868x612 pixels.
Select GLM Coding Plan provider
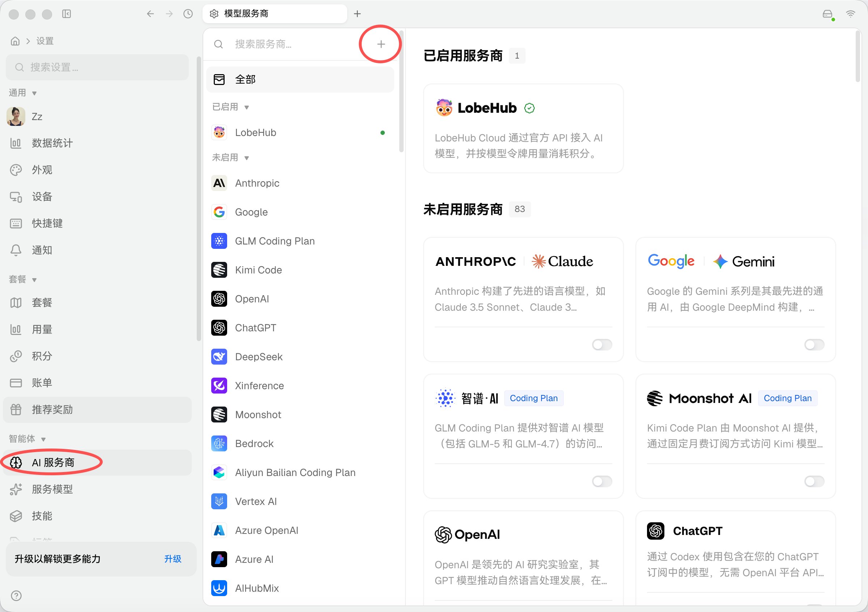click(x=300, y=241)
